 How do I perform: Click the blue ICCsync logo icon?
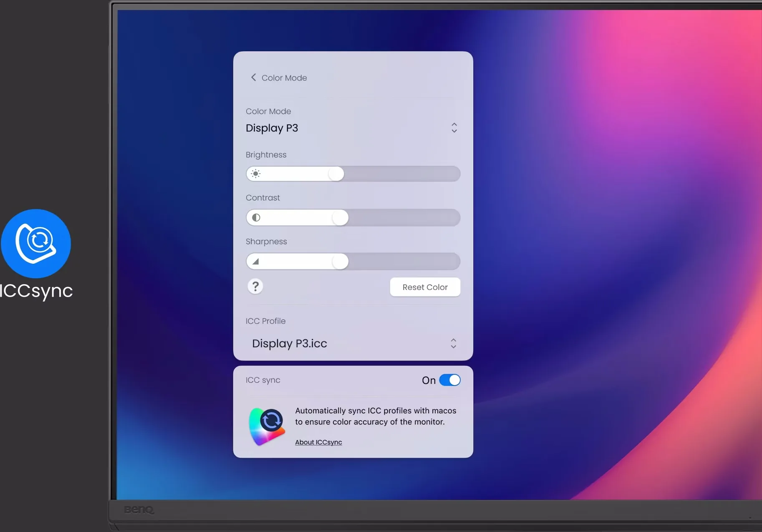[36, 244]
